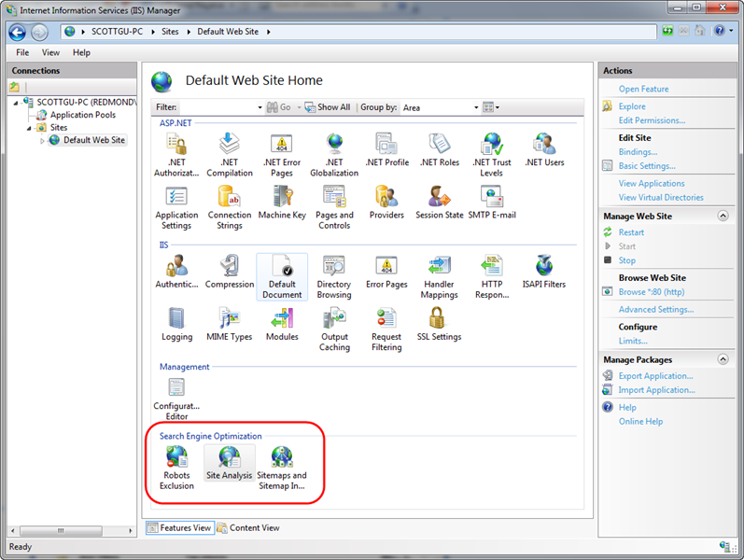Open Request Filtering feature
744x560 pixels.
tap(386, 329)
